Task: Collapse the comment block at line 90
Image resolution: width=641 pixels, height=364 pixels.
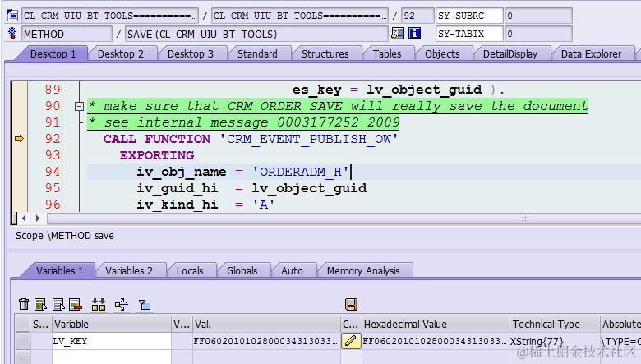Action: [80, 107]
